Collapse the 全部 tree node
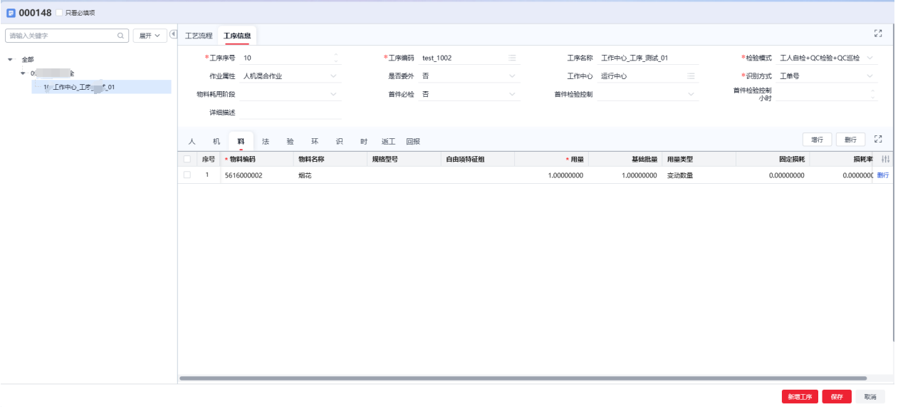This screenshot has width=898, height=409. [x=10, y=59]
